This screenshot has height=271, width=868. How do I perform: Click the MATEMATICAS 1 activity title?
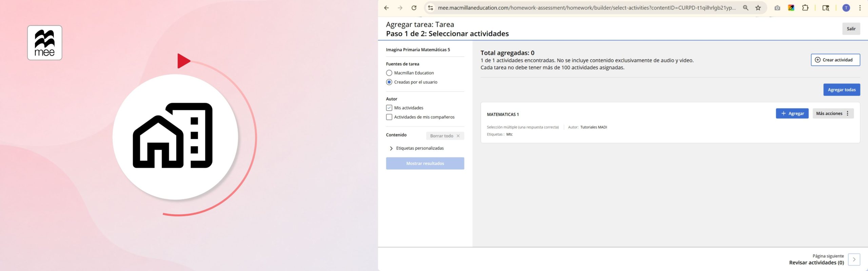(503, 114)
